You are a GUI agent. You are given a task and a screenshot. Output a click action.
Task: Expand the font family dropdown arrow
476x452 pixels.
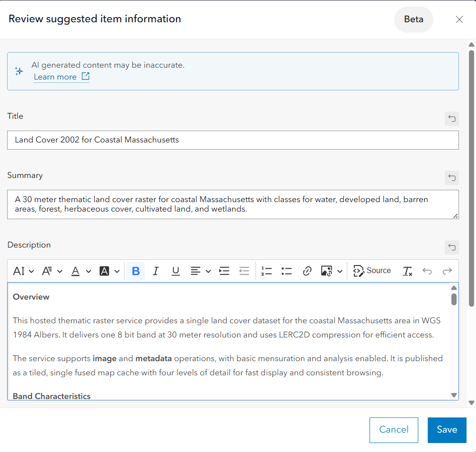pyautogui.click(x=60, y=271)
